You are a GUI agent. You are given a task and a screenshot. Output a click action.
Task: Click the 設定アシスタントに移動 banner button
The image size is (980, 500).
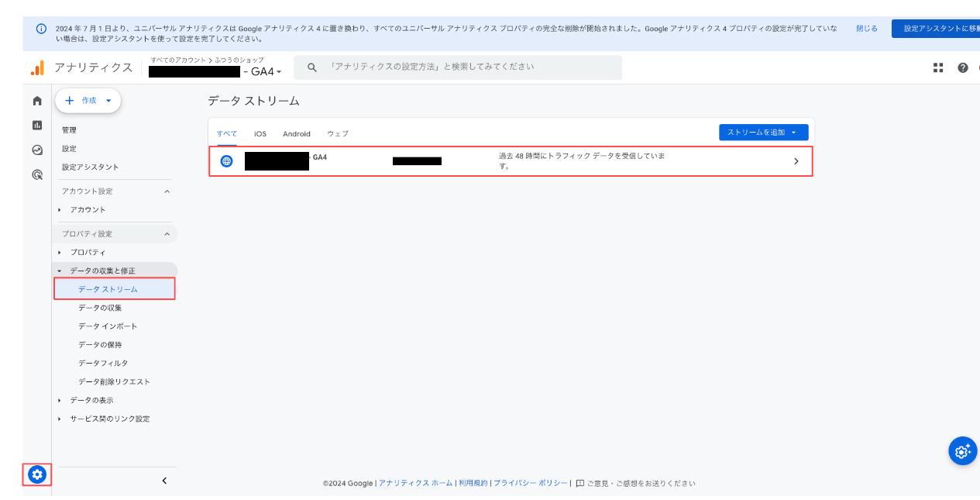click(x=936, y=29)
